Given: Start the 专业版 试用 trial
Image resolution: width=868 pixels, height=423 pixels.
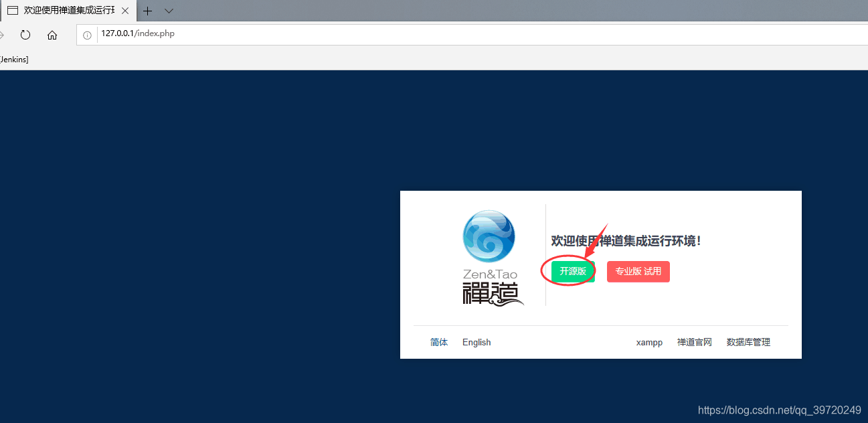Looking at the screenshot, I should pyautogui.click(x=638, y=271).
